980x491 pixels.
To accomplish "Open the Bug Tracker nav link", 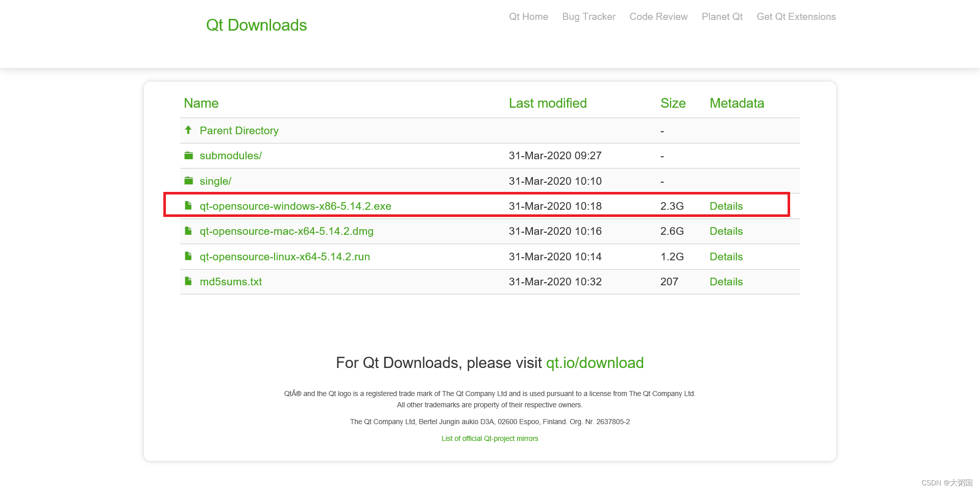I will [589, 17].
